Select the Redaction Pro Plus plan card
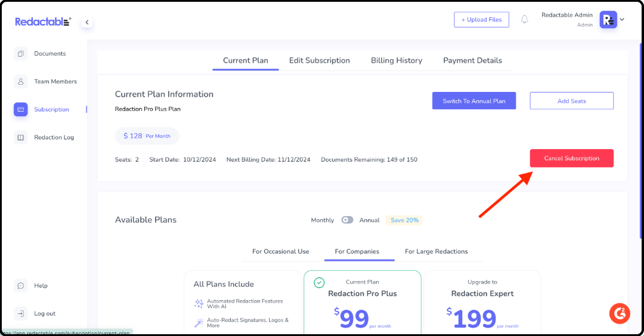 coord(363,302)
